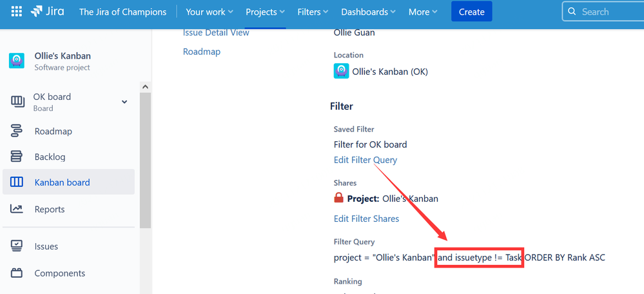Open the Filters dropdown menu

pyautogui.click(x=313, y=12)
